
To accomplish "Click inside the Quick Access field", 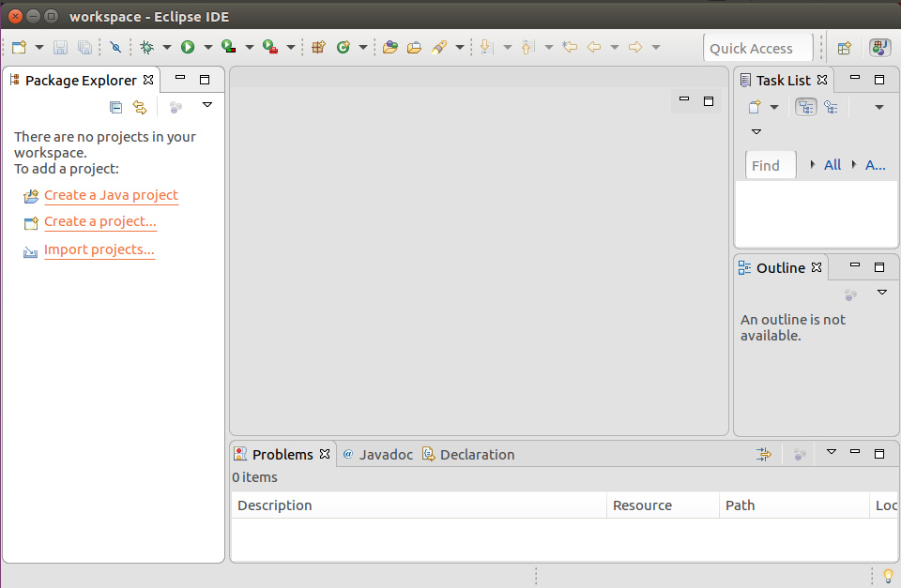I will [757, 47].
